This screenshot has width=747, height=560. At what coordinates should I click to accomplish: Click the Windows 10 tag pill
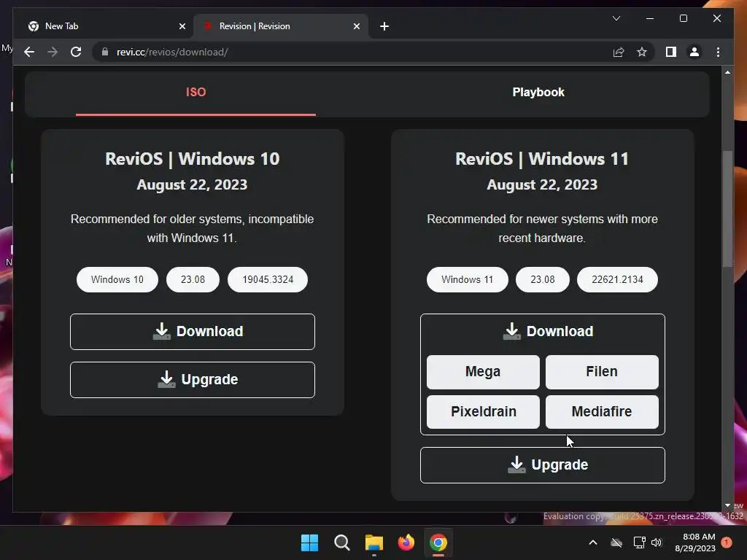click(x=117, y=279)
